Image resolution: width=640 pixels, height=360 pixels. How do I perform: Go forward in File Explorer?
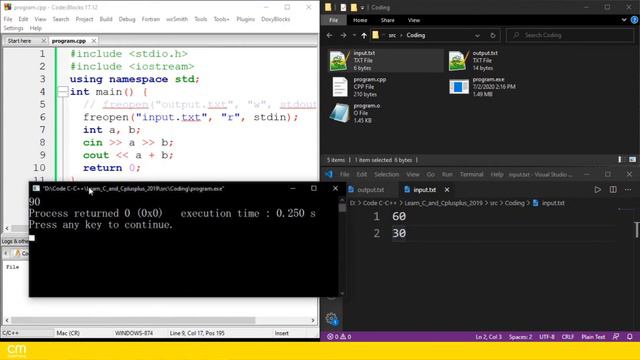pyautogui.click(x=343, y=36)
